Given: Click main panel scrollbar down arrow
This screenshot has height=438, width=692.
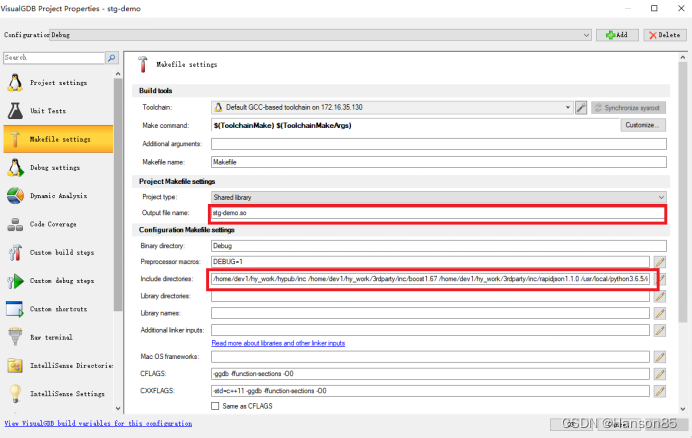Looking at the screenshot, I should pos(683,409).
